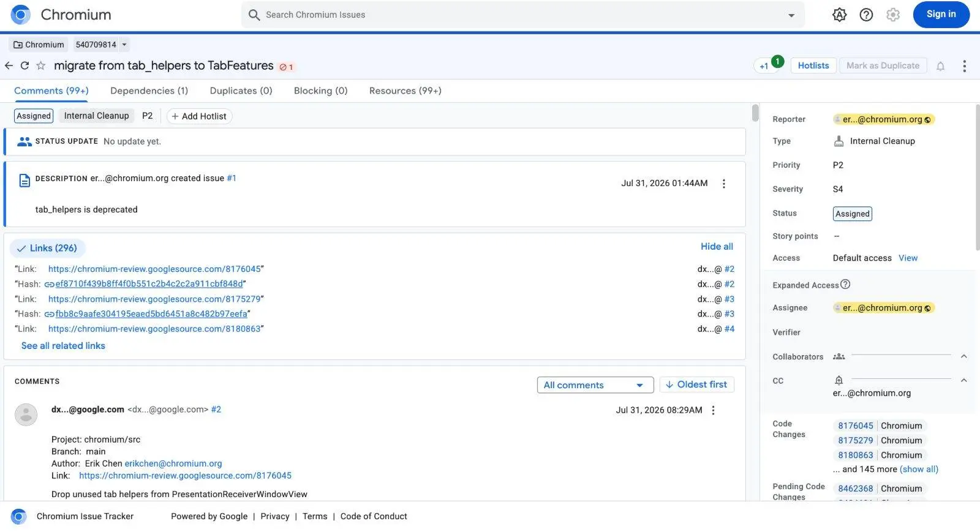The height and width of the screenshot is (532, 980).
Task: Open the All comments filter dropdown
Action: click(595, 385)
